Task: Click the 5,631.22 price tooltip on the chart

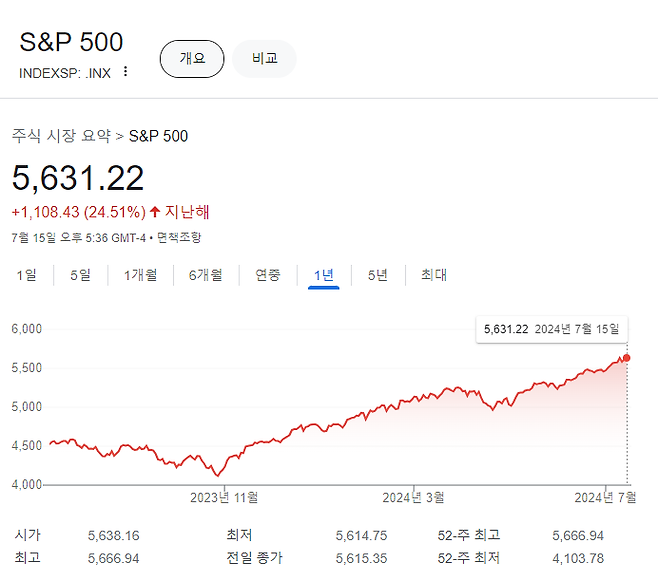Action: [x=552, y=329]
